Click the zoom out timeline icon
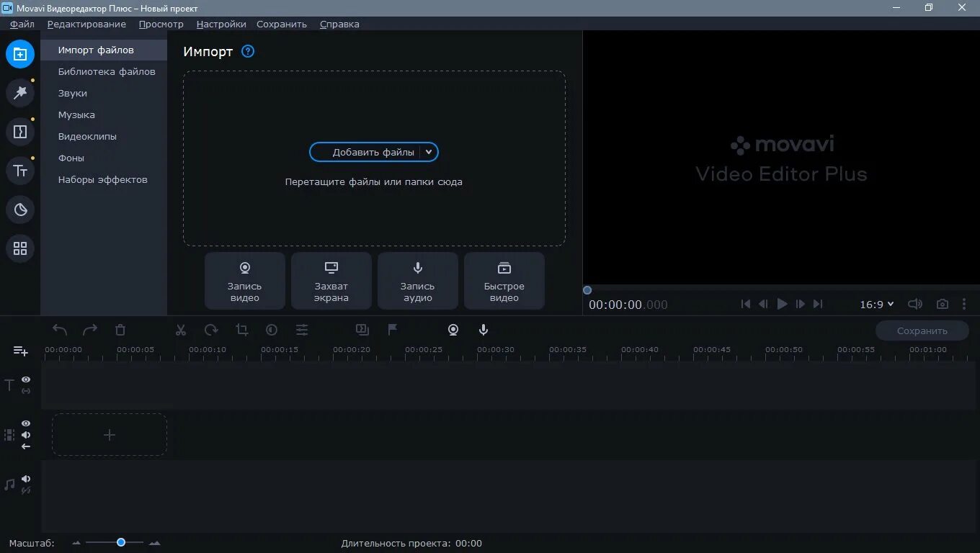 coord(76,543)
